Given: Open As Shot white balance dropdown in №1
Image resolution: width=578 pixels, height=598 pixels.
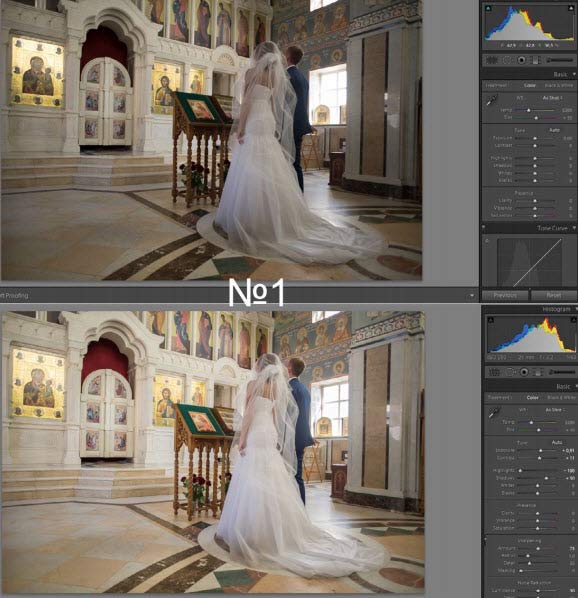Looking at the screenshot, I should [x=553, y=98].
